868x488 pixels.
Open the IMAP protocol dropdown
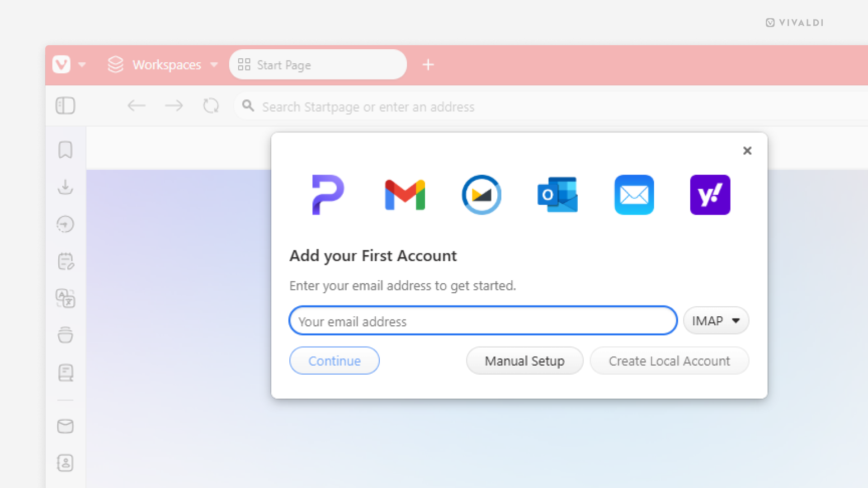coord(716,321)
